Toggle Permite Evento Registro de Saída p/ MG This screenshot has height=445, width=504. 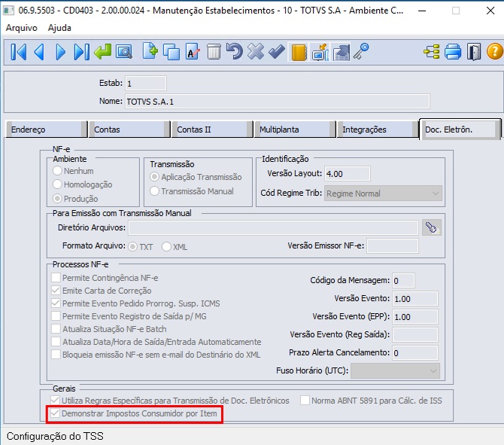pos(56,316)
